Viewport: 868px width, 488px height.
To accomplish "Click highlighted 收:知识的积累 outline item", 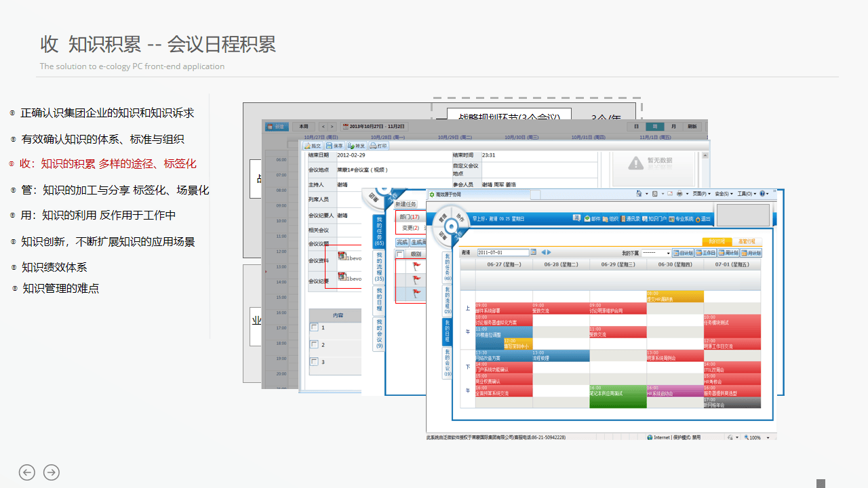I will pos(108,164).
